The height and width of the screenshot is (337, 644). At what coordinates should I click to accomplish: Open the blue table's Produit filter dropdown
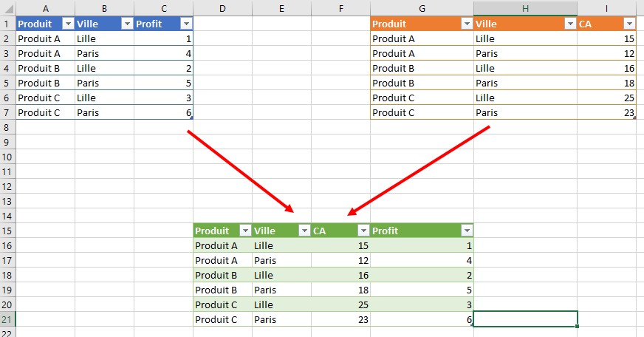click(67, 24)
